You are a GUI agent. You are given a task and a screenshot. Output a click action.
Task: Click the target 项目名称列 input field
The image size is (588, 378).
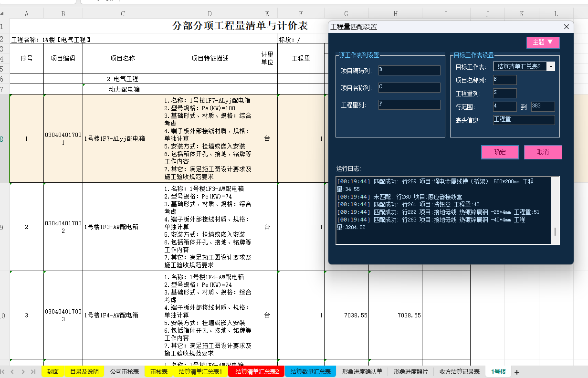click(504, 80)
